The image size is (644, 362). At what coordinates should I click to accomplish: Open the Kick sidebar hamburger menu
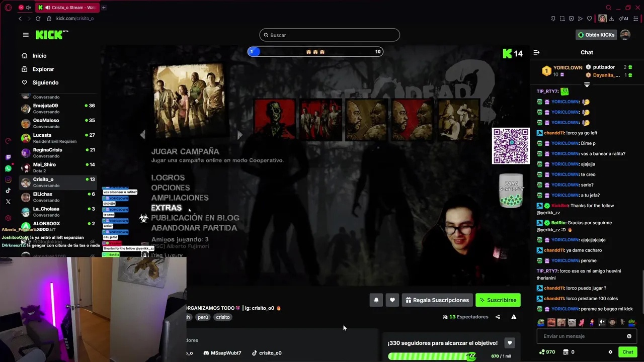[26, 35]
